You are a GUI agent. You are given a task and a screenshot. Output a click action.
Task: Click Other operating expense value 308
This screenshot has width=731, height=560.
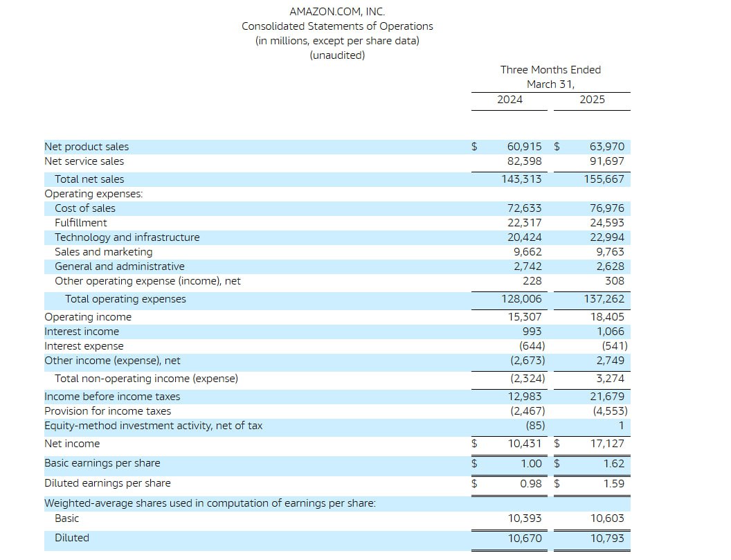click(x=615, y=281)
